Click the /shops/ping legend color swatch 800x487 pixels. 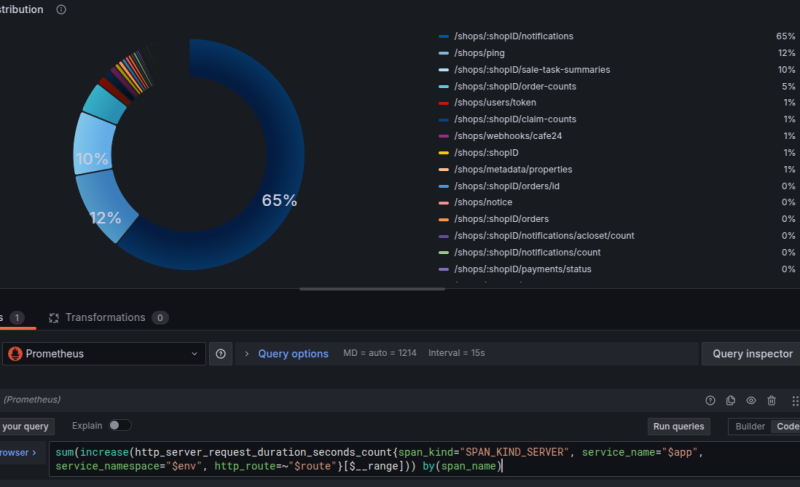[x=443, y=53]
